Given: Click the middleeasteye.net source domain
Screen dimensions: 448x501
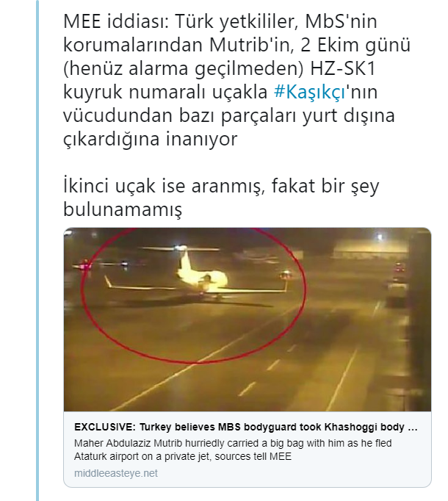Looking at the screenshot, I should point(116,473).
